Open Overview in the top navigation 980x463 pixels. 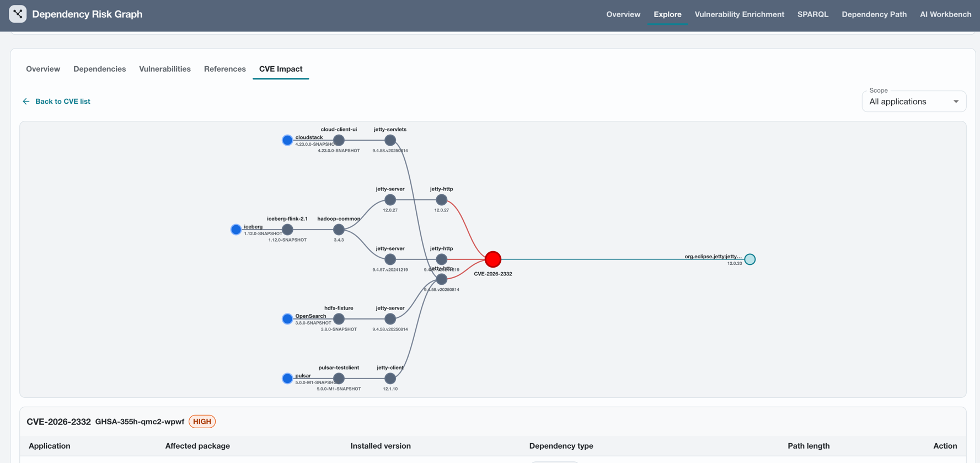[623, 14]
